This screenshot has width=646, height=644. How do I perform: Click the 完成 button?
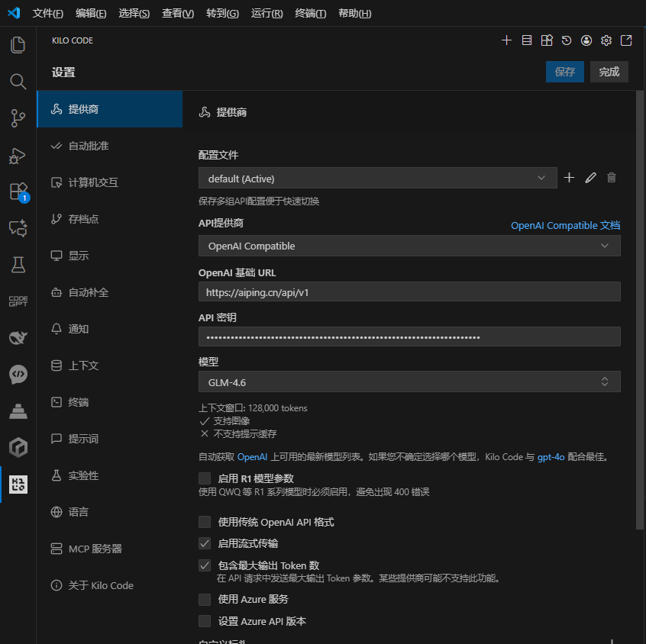click(609, 72)
